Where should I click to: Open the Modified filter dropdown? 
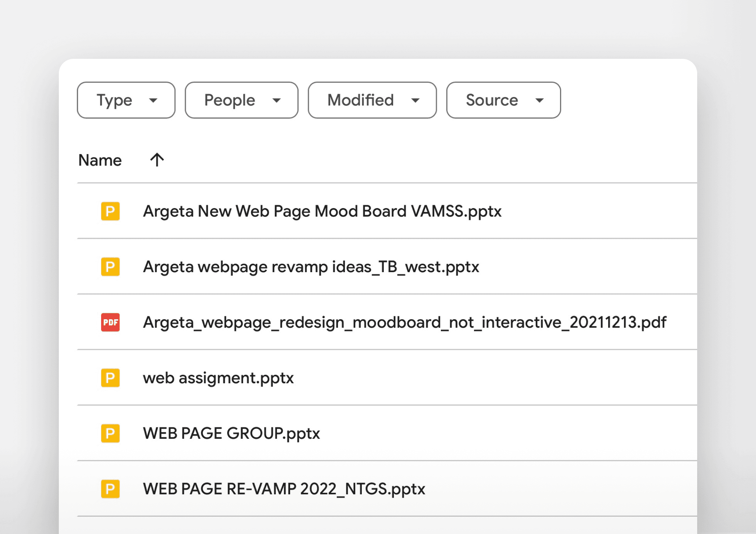(372, 100)
